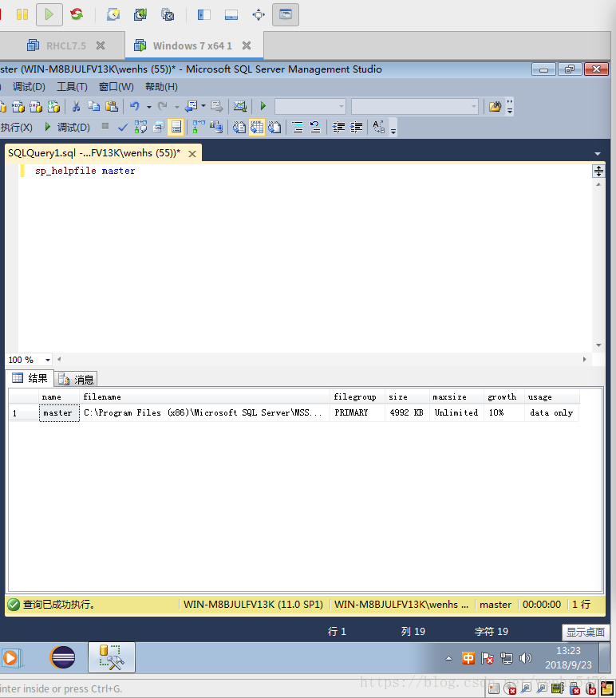Toggle include client statistics
Image resolution: width=616 pixels, height=698 pixels.
pyautogui.click(x=216, y=128)
